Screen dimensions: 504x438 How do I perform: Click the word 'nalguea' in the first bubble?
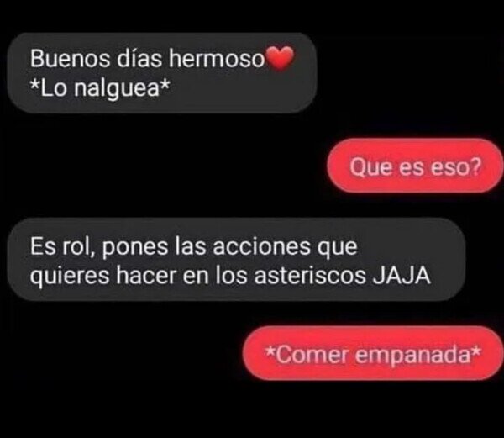[x=117, y=88]
